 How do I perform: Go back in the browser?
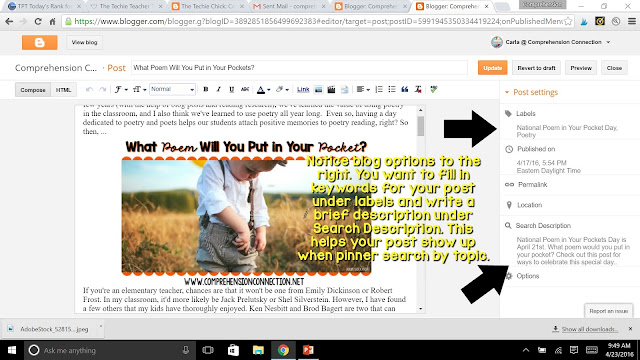(x=9, y=22)
